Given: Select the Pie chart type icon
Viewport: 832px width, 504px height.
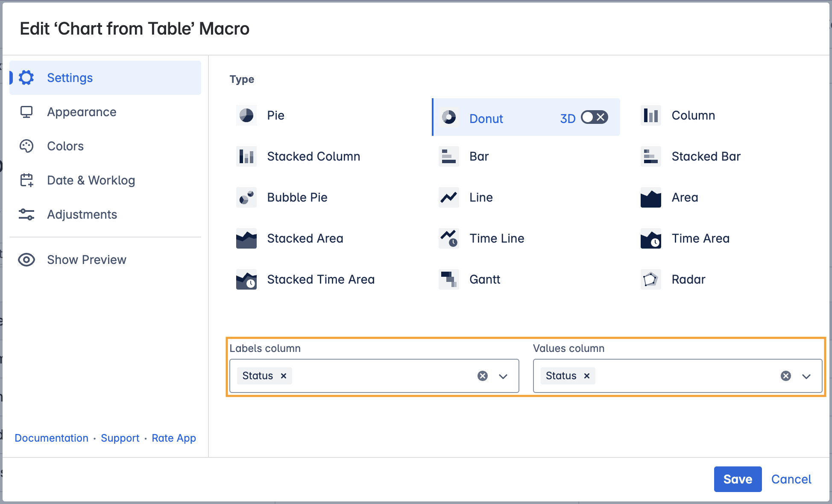Looking at the screenshot, I should pos(246,115).
